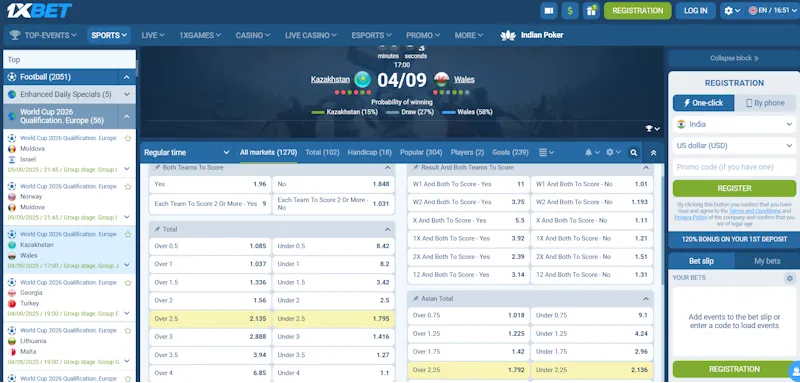Open the broadcast screen icon in header
Image resolution: width=800 pixels, height=383 pixels.
tap(548, 11)
